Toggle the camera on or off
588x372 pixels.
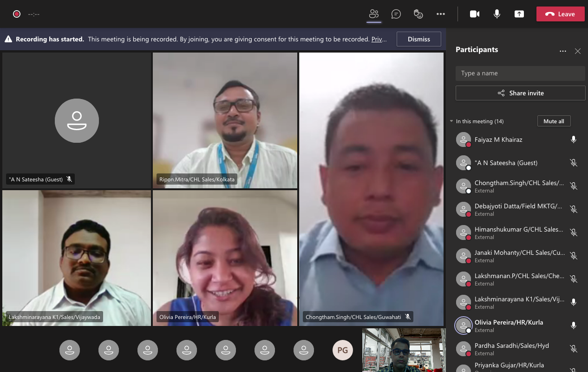(475, 14)
